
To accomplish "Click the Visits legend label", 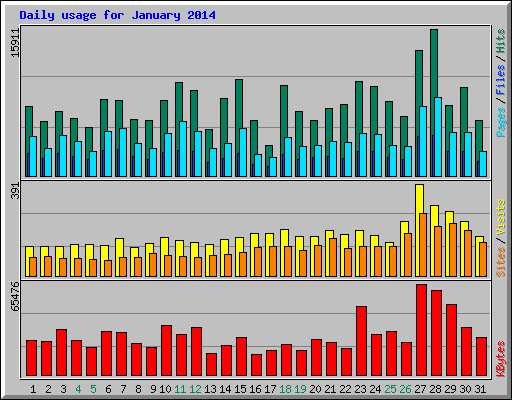I will pos(501,218).
